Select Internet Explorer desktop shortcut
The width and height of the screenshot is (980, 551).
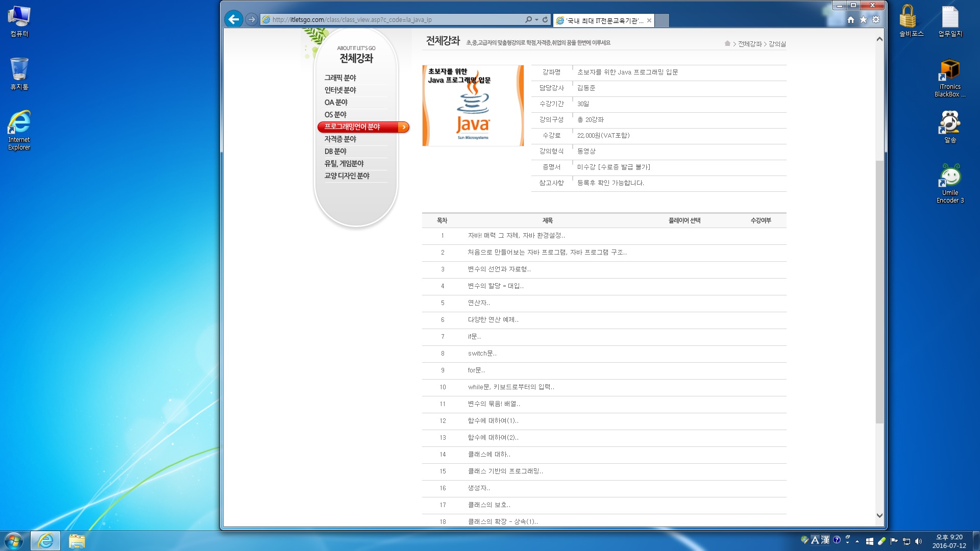[19, 131]
